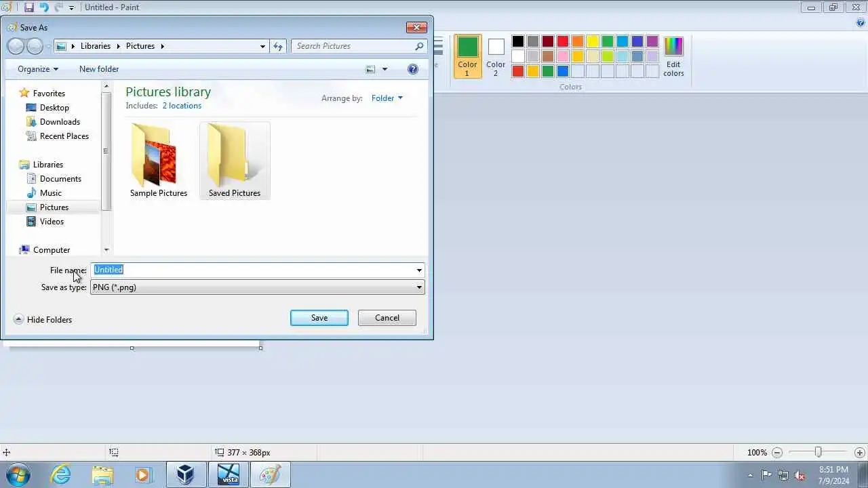868x488 pixels.
Task: Click the New folder button
Action: [x=99, y=69]
